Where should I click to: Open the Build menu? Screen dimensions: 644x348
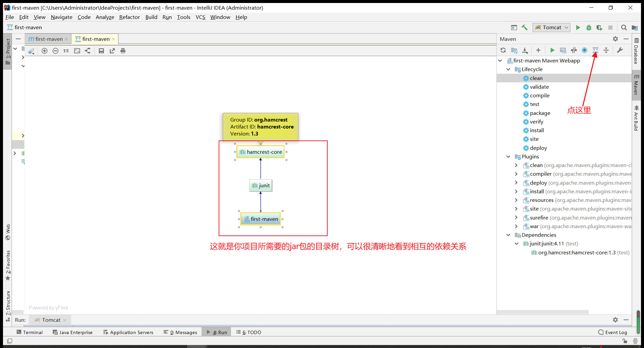[152, 17]
